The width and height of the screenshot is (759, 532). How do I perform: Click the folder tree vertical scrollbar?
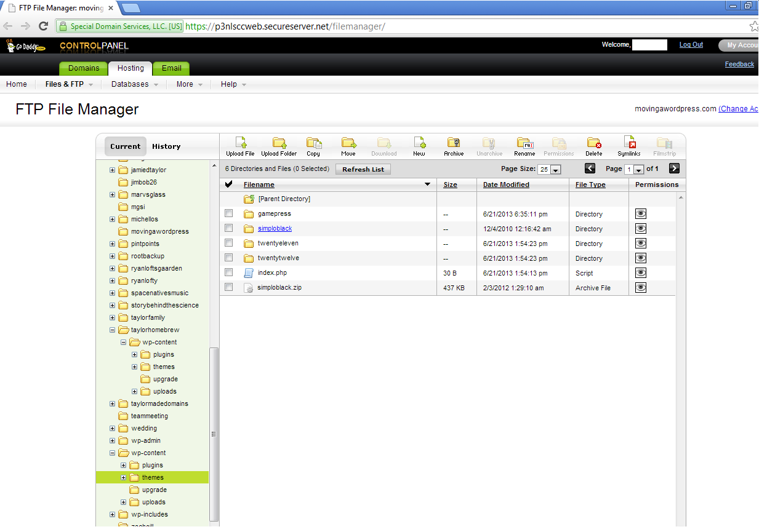coord(214,434)
